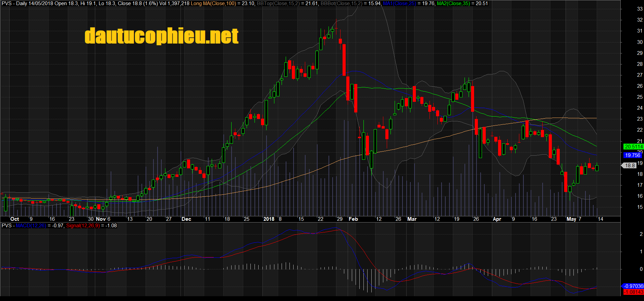Click the Oct month label on time axis

coord(15,219)
